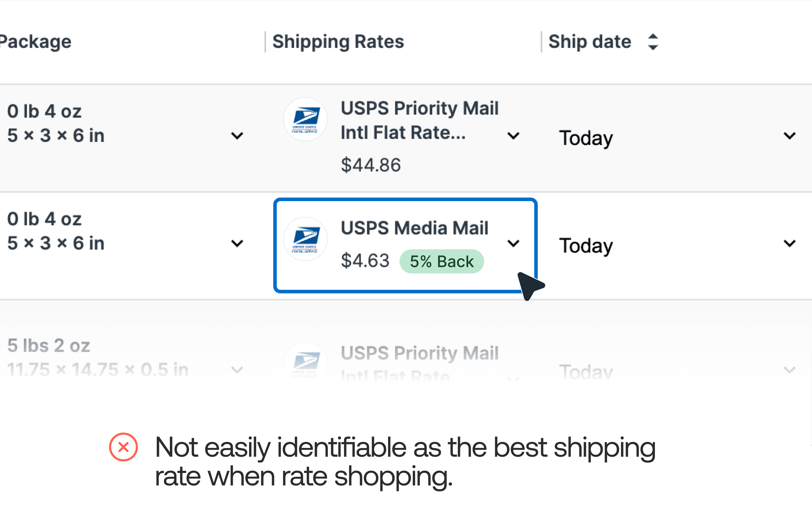Select USPS Media Mail rate text
812x507 pixels.
[414, 228]
